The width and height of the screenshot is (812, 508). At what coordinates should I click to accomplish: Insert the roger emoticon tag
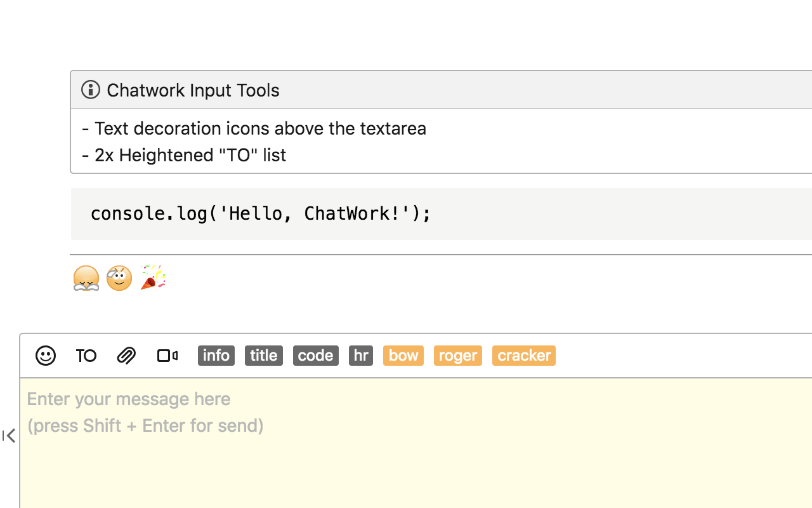pos(458,356)
